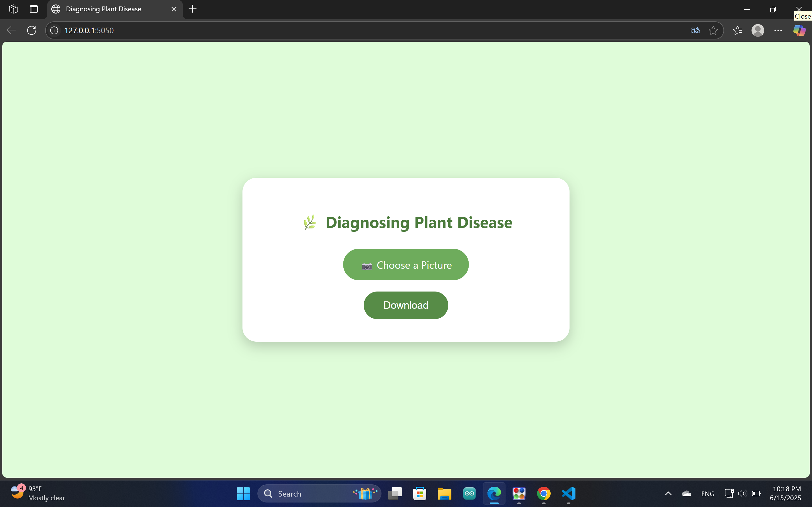Launch the Arduino IDE from taskbar
The image size is (812, 507).
point(469,493)
